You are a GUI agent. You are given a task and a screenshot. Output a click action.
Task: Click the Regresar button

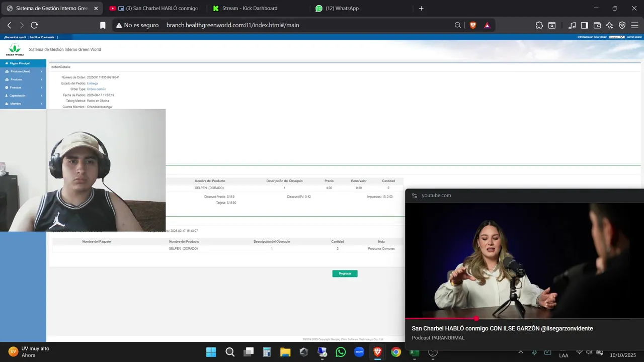pos(345,274)
